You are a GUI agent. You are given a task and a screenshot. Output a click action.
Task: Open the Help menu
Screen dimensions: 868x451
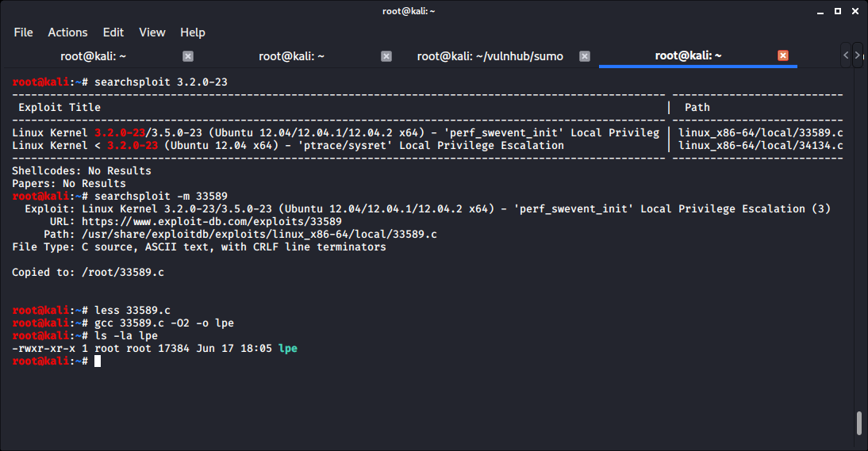coord(192,32)
